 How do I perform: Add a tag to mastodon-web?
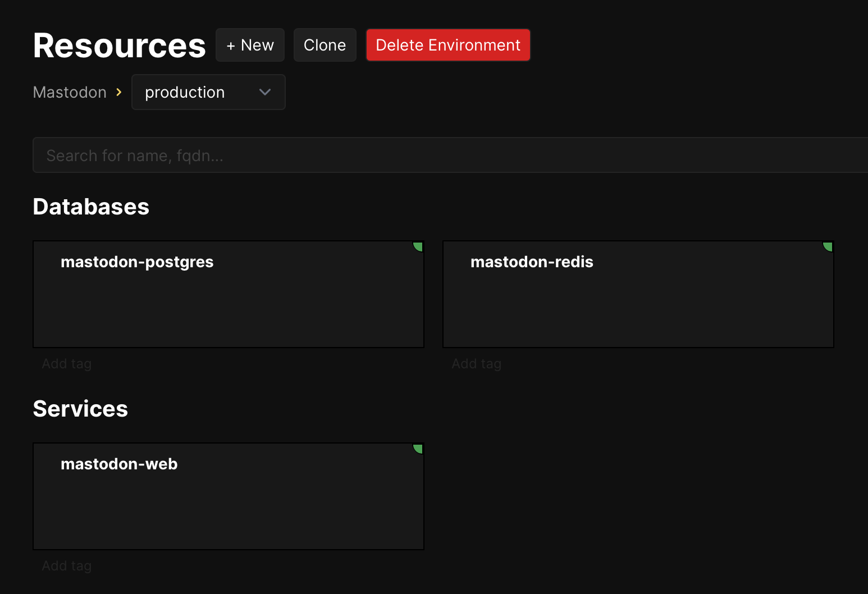66,565
